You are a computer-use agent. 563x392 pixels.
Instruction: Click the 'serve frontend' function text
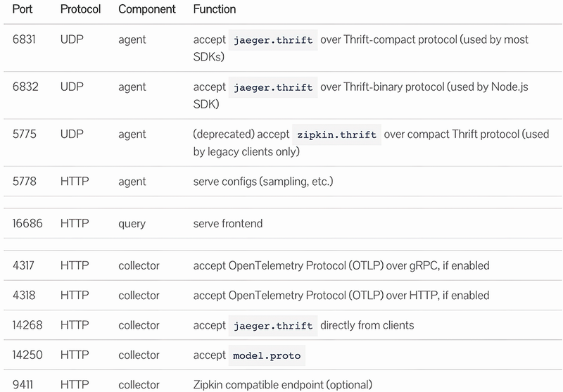227,223
